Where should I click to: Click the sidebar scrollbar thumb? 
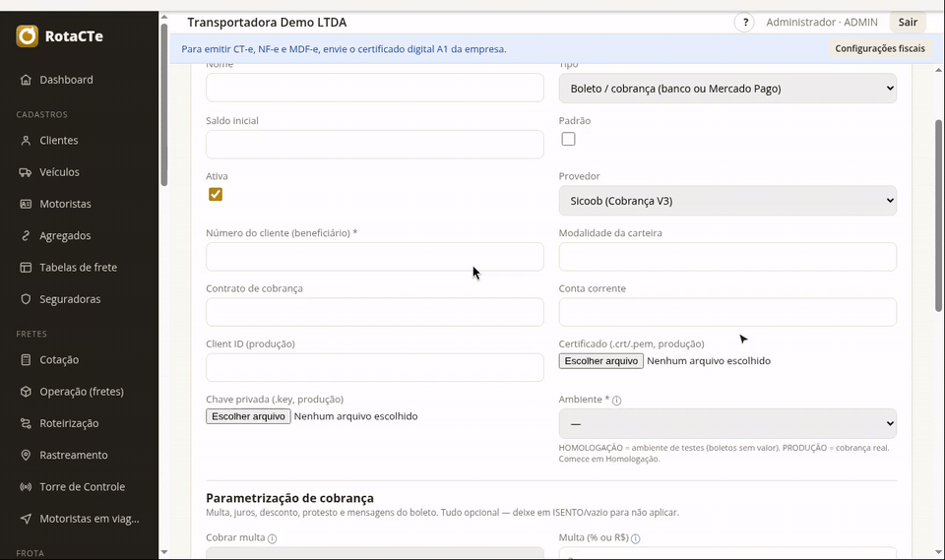click(x=164, y=104)
